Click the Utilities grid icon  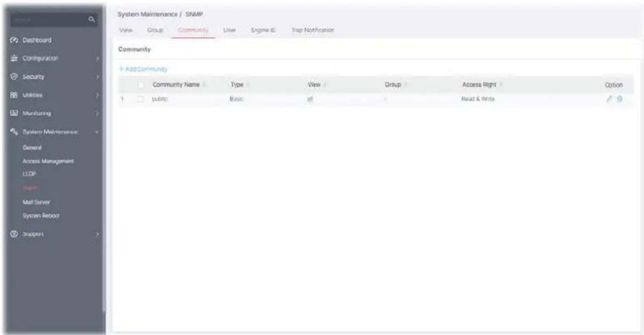14,95
